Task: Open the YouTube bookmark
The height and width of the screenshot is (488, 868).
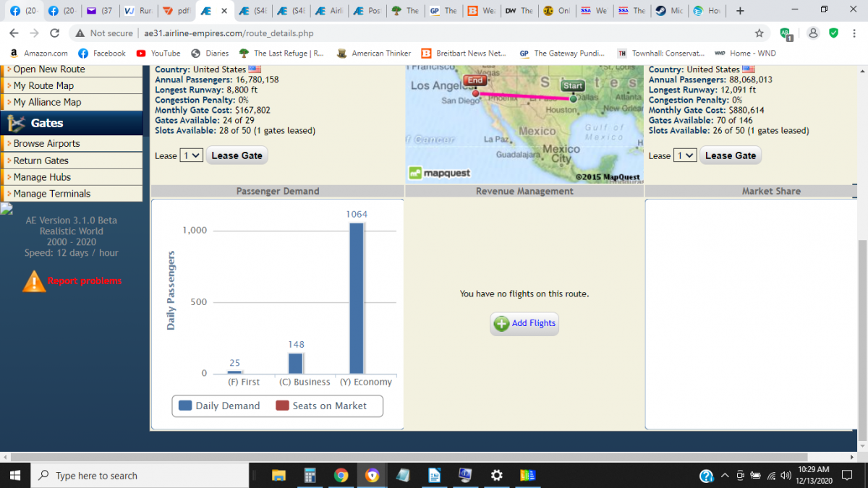Action: tap(158, 53)
